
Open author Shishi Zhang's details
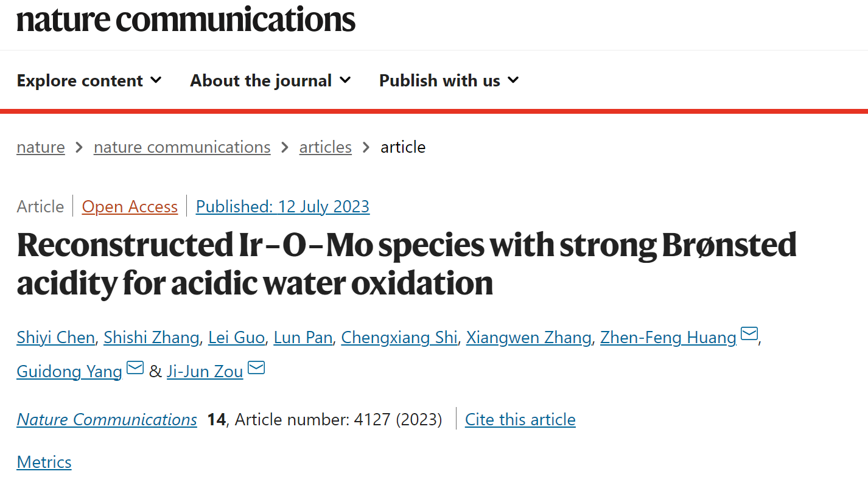[152, 338]
